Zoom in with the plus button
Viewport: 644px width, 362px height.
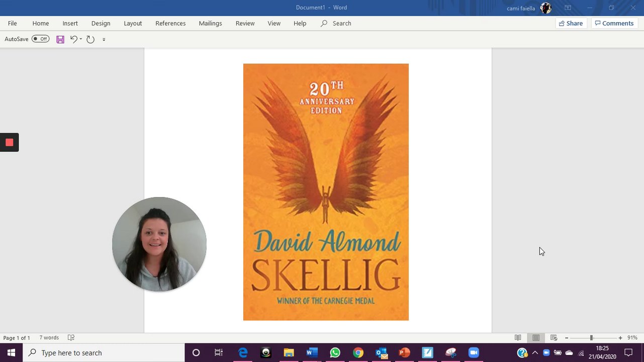tap(620, 338)
